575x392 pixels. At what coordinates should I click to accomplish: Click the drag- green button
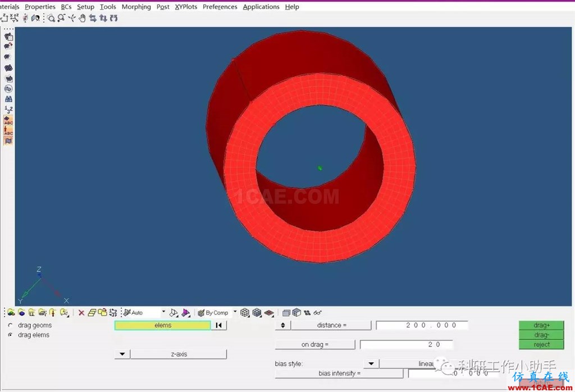tap(541, 335)
